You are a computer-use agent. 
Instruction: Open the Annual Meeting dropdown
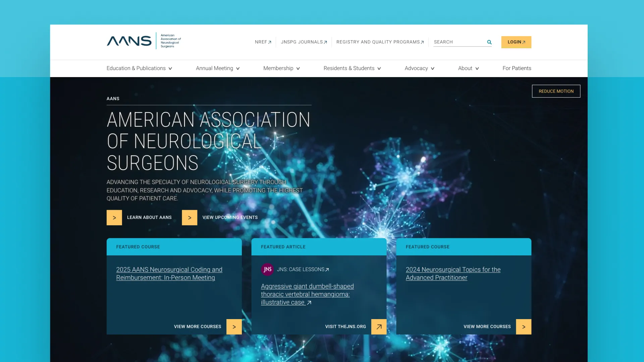pyautogui.click(x=218, y=68)
